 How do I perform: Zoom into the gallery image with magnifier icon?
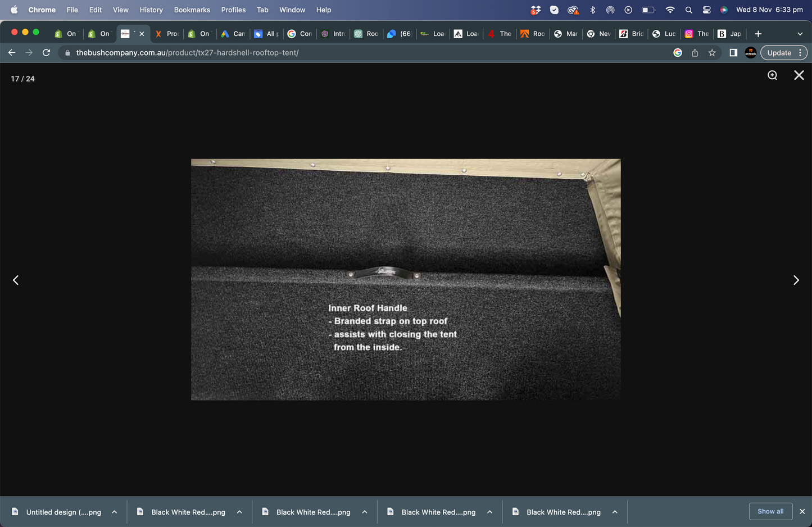point(772,75)
